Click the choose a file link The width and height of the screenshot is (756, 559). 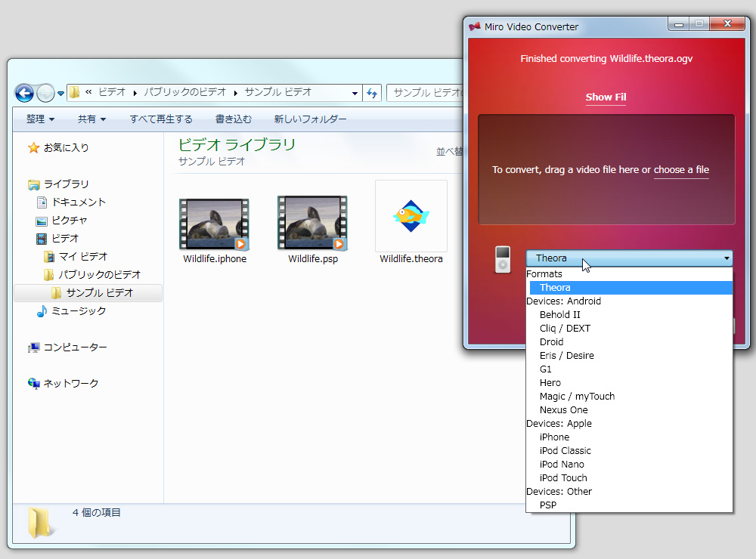coord(681,170)
